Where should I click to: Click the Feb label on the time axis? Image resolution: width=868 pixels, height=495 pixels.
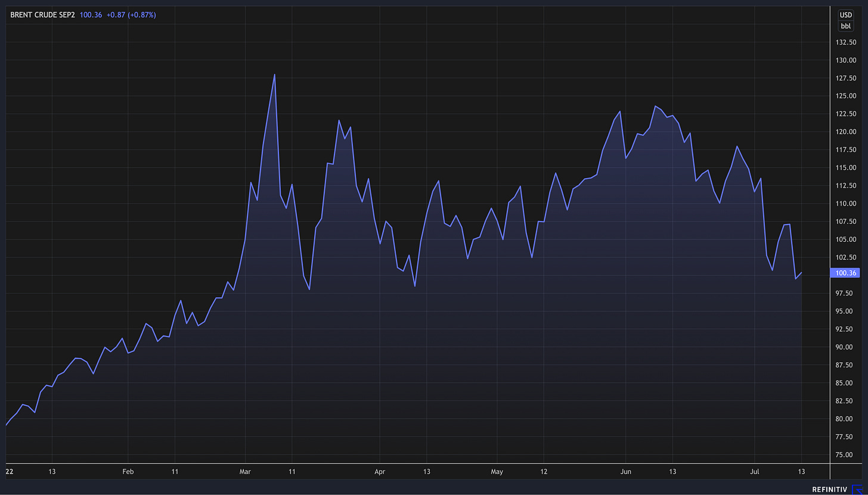pyautogui.click(x=128, y=471)
